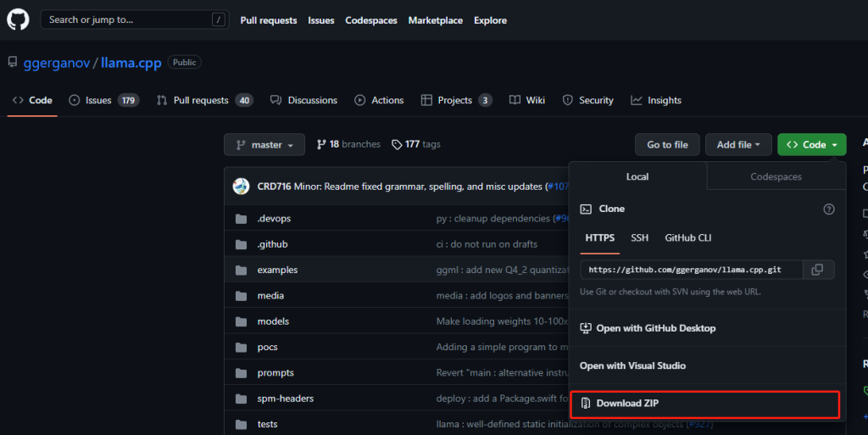Click the zip file icon beside Download ZIP
The image size is (868, 435).
pyautogui.click(x=586, y=403)
